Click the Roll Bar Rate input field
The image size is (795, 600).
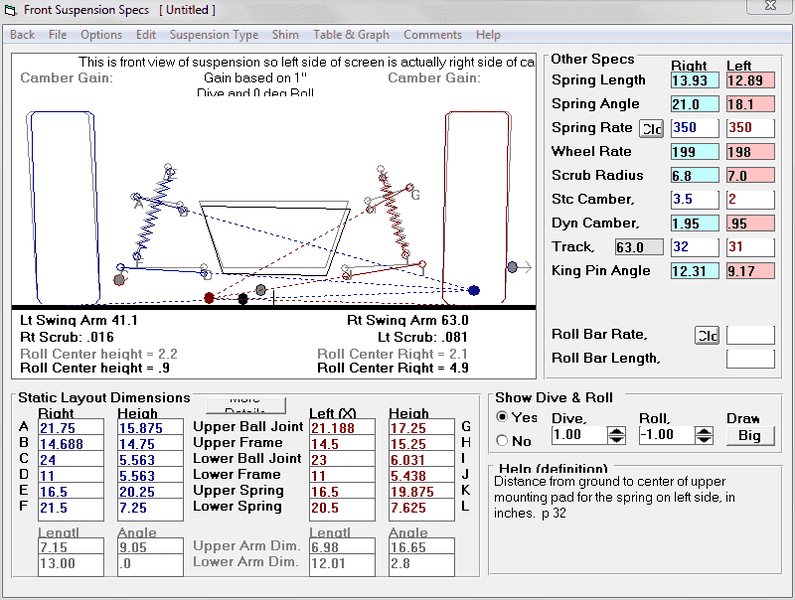point(750,335)
